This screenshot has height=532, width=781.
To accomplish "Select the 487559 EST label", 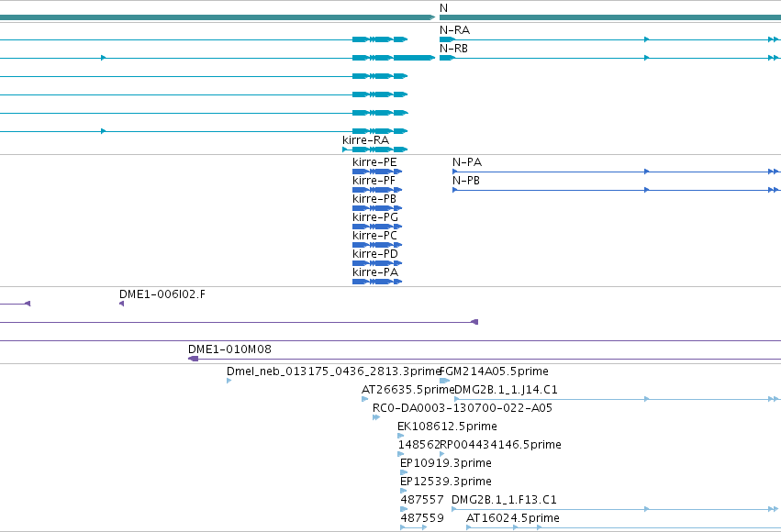I will [422, 518].
